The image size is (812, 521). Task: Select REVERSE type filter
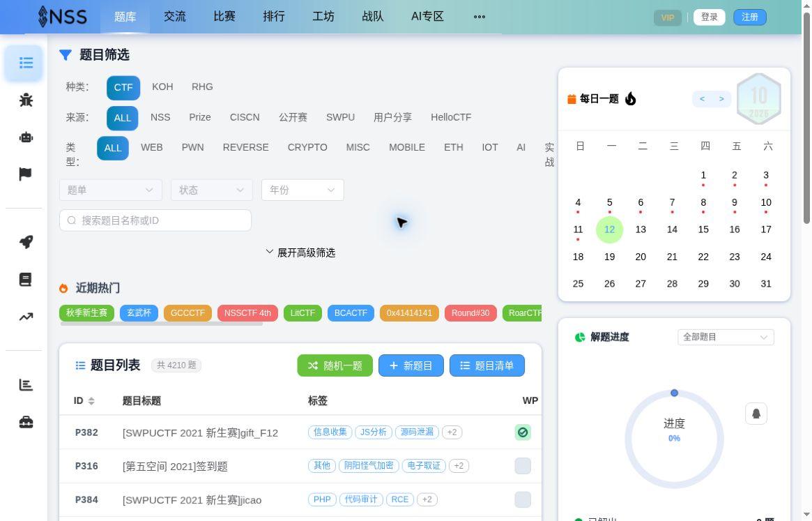coord(245,148)
